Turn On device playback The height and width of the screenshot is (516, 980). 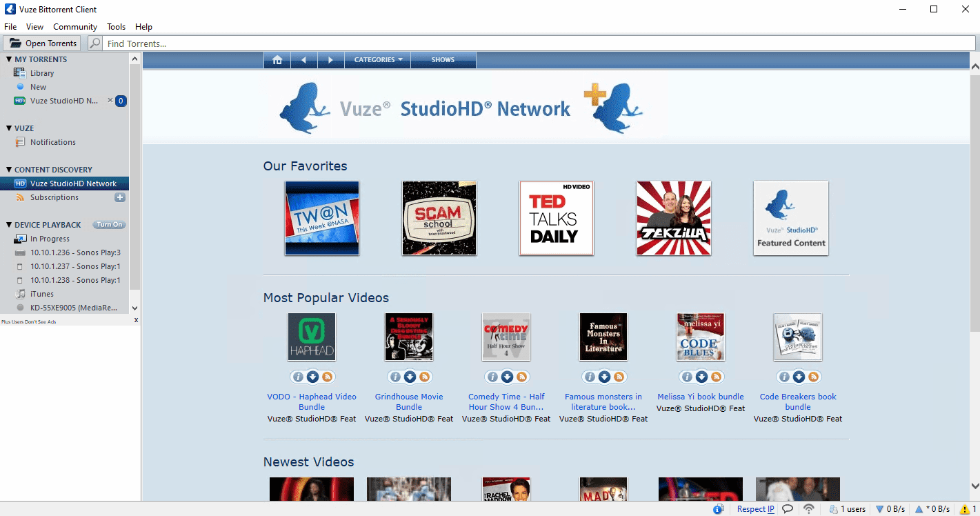(x=110, y=225)
